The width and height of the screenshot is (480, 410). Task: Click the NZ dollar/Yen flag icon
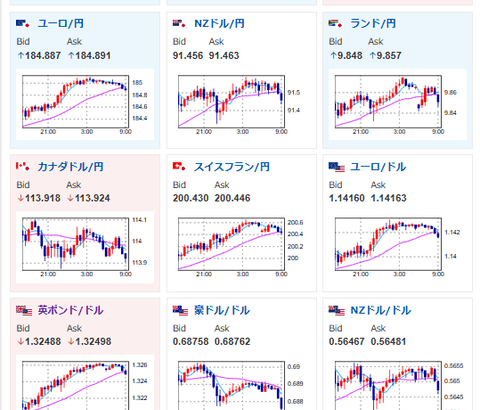(179, 24)
